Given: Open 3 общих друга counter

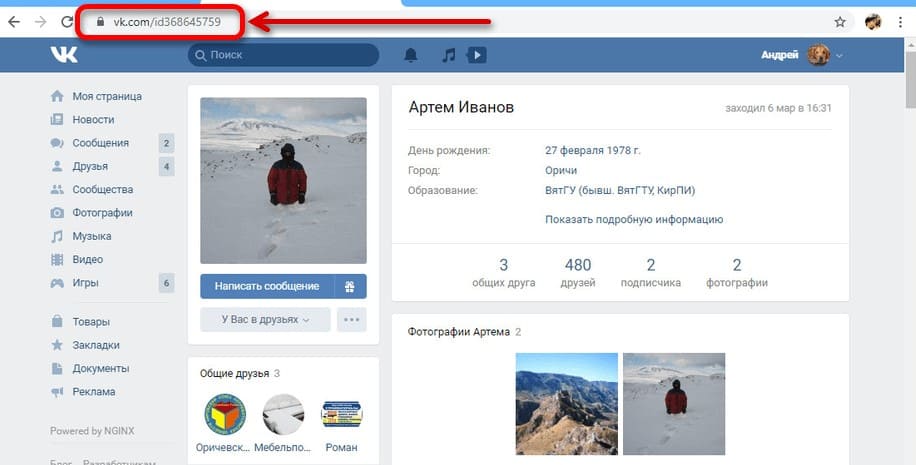Looking at the screenshot, I should click(504, 273).
